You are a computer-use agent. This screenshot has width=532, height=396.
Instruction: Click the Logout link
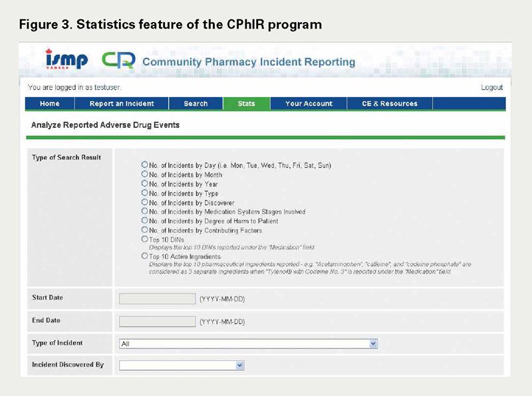pos(491,87)
